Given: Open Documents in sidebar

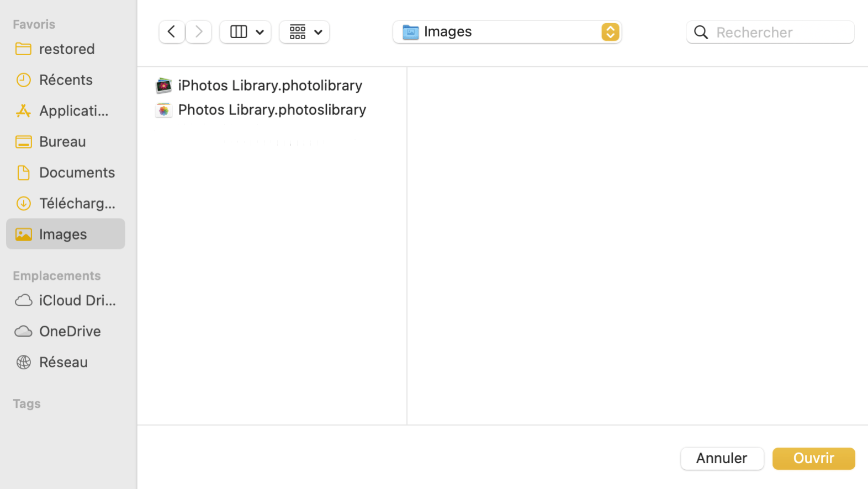Looking at the screenshot, I should point(66,173).
